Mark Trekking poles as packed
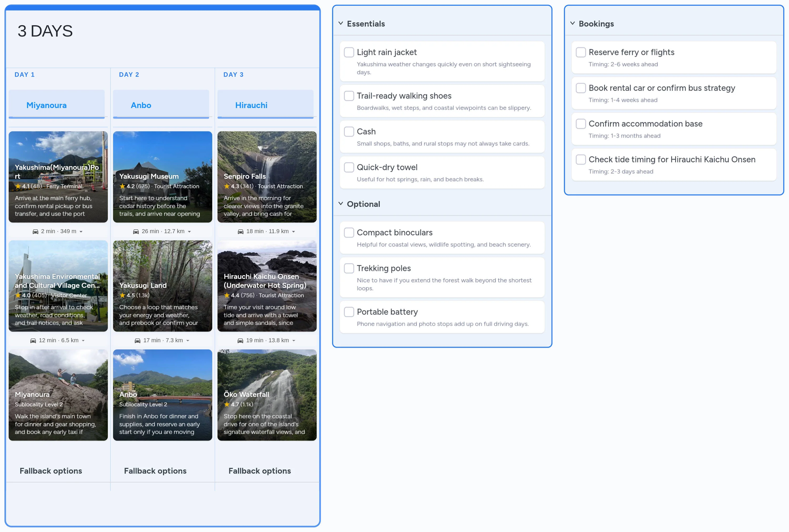This screenshot has width=789, height=532. click(349, 268)
